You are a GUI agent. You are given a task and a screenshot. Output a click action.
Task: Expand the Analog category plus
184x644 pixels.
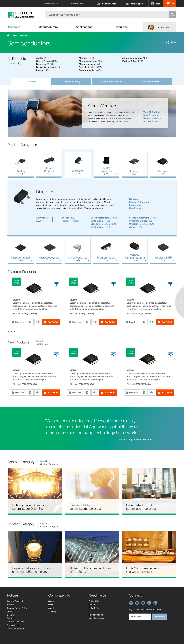pos(31,174)
